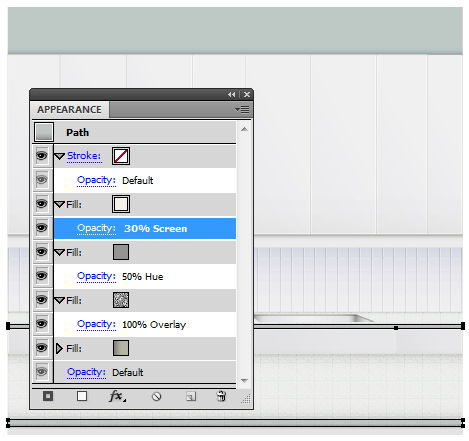Open the Stroke link settings
This screenshot has width=469, height=441.
[x=84, y=156]
